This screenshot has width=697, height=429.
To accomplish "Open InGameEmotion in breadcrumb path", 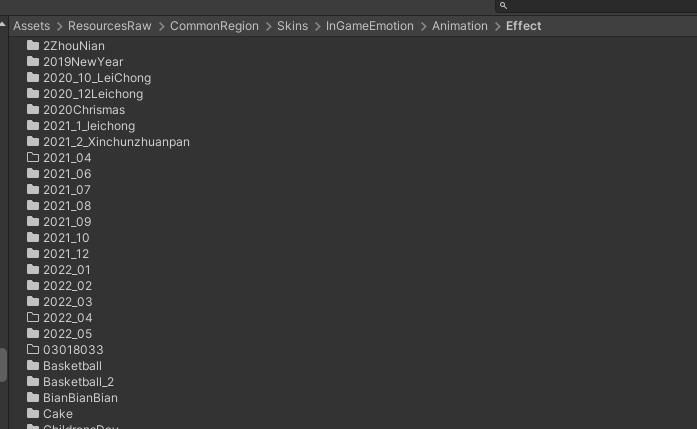I will (370, 26).
